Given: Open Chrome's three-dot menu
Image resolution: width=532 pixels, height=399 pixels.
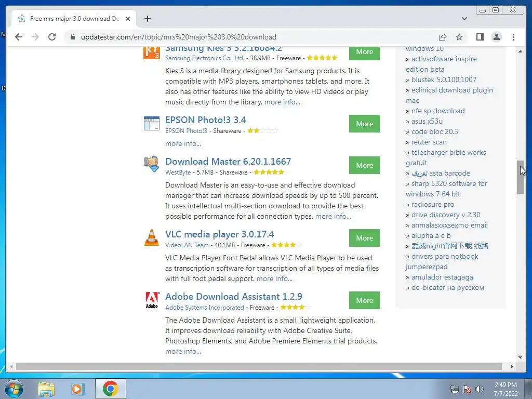Looking at the screenshot, I should point(513,37).
